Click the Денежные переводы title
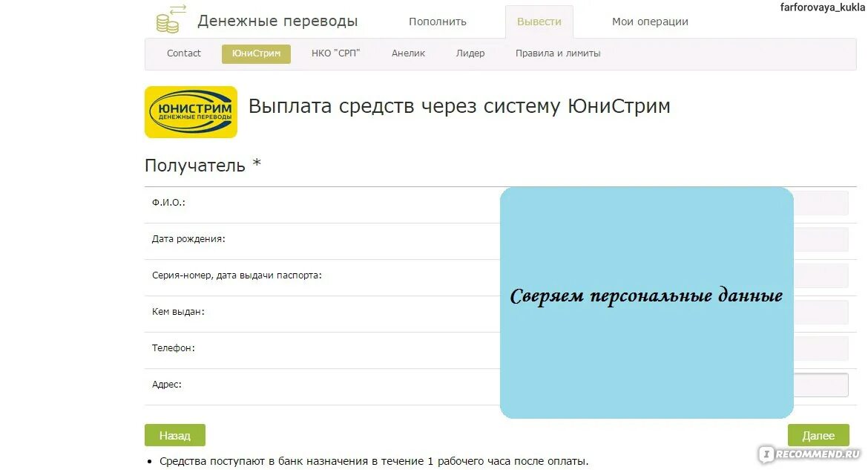Screen dimensions: 868x470 (x=278, y=21)
